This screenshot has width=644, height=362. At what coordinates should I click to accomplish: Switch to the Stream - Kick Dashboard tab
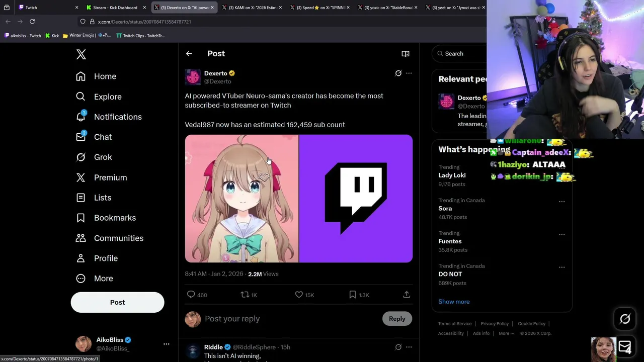pos(115,8)
